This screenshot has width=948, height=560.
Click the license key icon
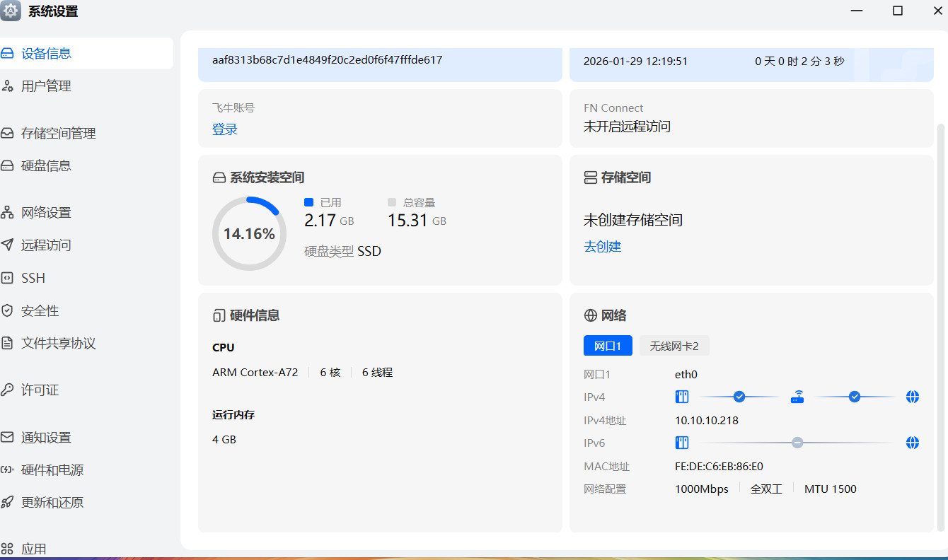(8, 390)
